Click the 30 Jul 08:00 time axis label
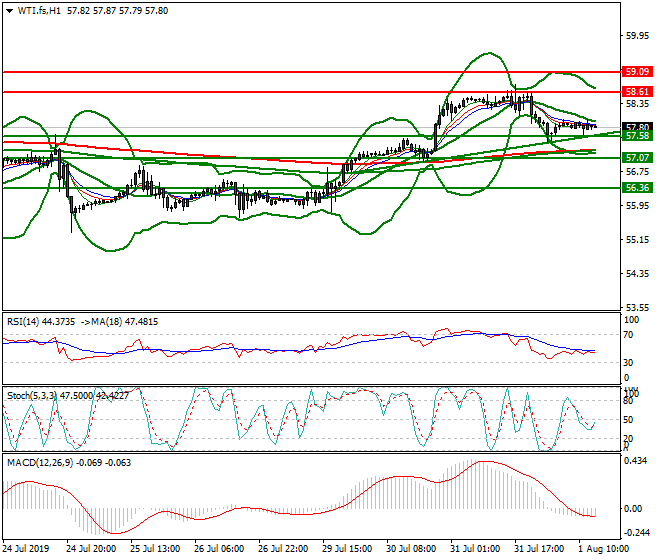 (411, 549)
